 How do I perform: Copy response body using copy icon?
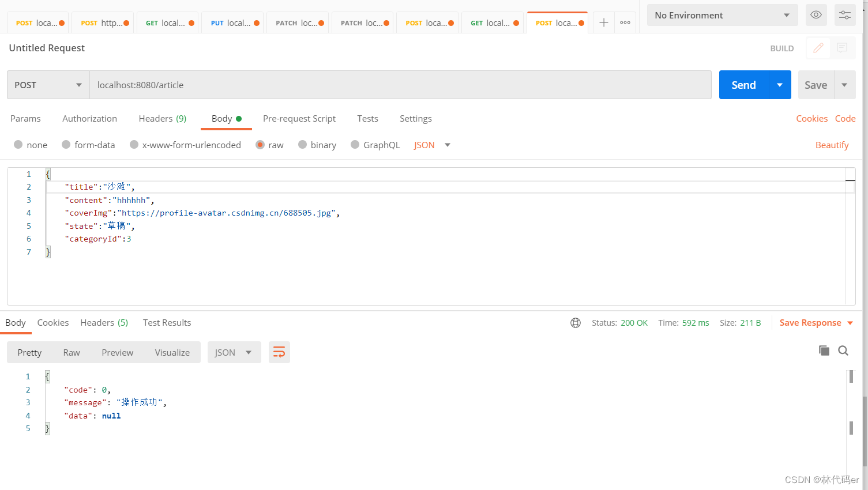tap(824, 350)
